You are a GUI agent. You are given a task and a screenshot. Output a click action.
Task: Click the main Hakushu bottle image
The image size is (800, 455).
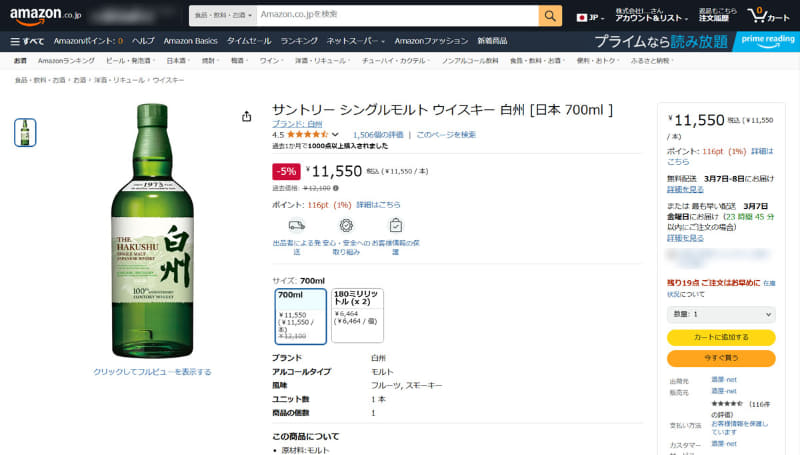click(x=152, y=231)
